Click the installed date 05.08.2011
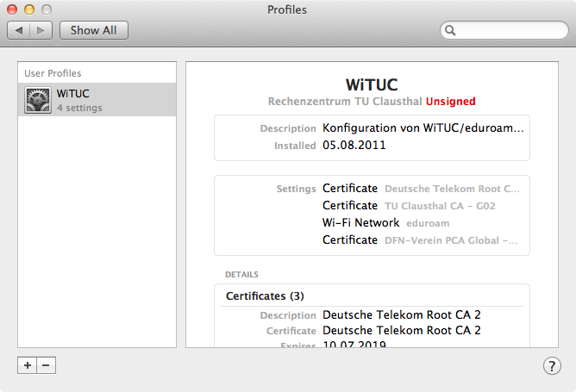Viewport: 576px width, 392px height. point(354,146)
